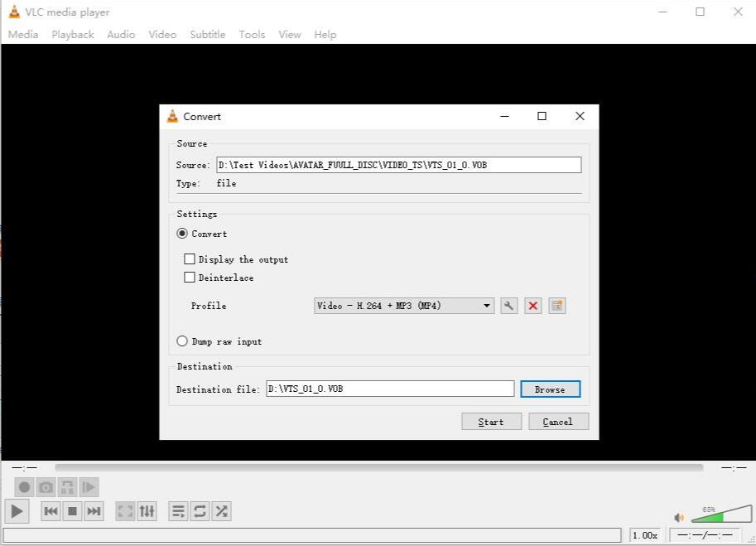Click the 1.00x playback speed indicator
The width and height of the screenshot is (756, 546).
(645, 535)
